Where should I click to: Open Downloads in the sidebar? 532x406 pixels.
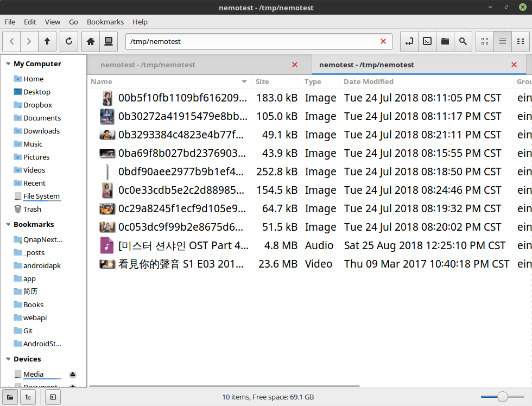41,131
